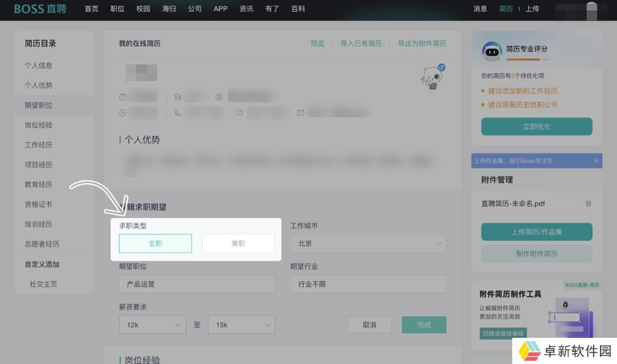The image size is (617, 364).
Task: Click the 完成 button
Action: click(x=424, y=325)
